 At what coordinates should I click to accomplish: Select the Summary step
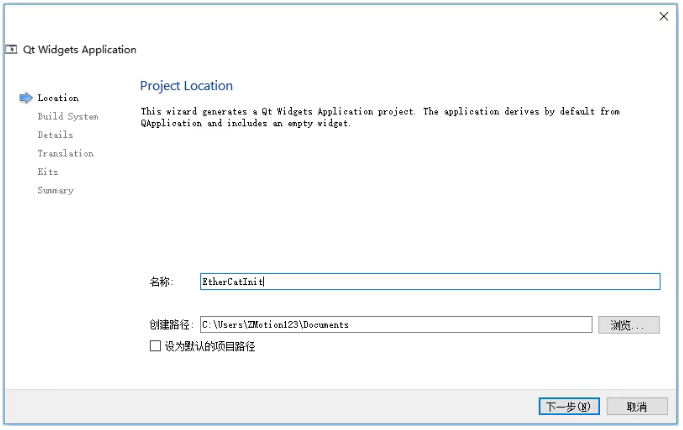55,190
